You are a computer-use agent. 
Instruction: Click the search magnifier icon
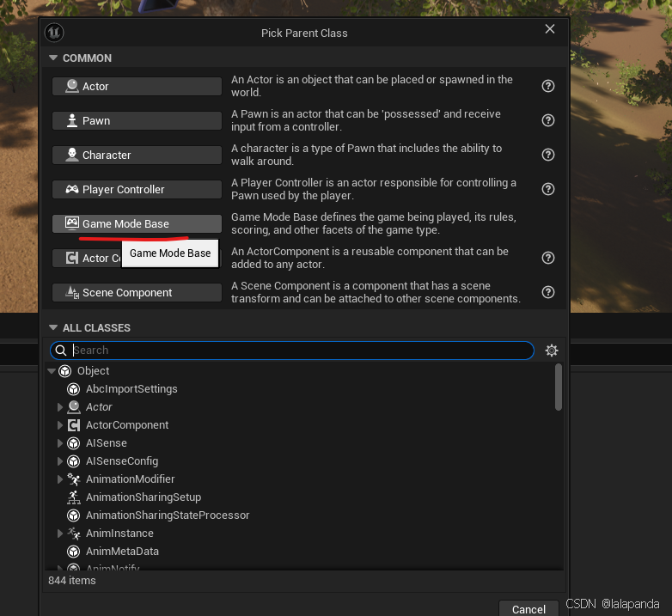[x=61, y=351]
